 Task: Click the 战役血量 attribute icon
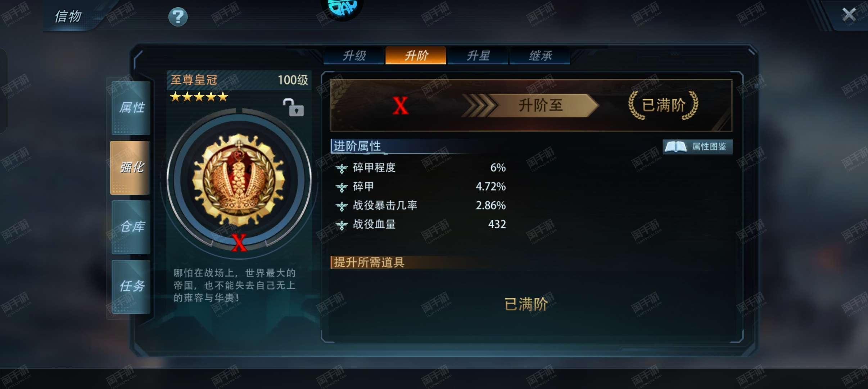pos(342,225)
